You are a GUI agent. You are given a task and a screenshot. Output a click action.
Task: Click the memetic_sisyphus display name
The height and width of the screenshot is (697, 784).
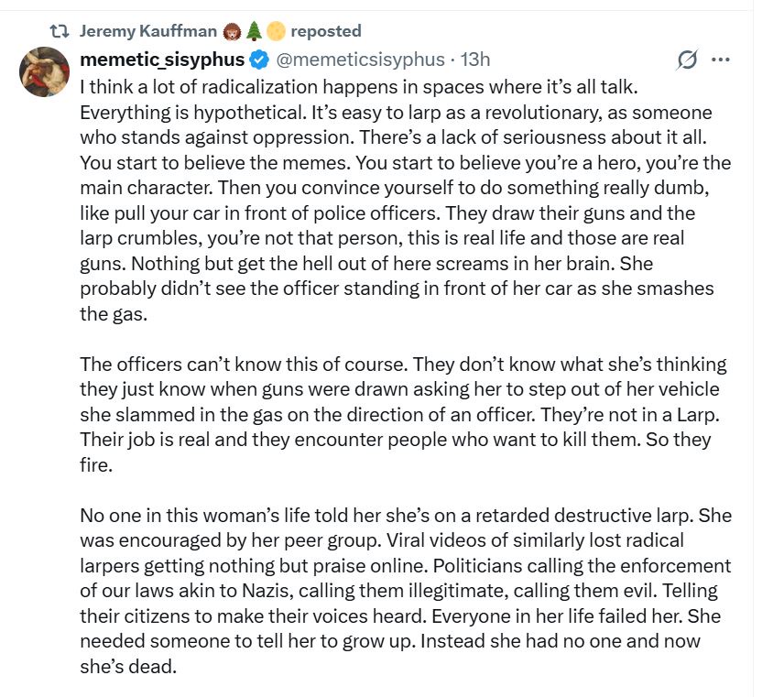coord(163,60)
